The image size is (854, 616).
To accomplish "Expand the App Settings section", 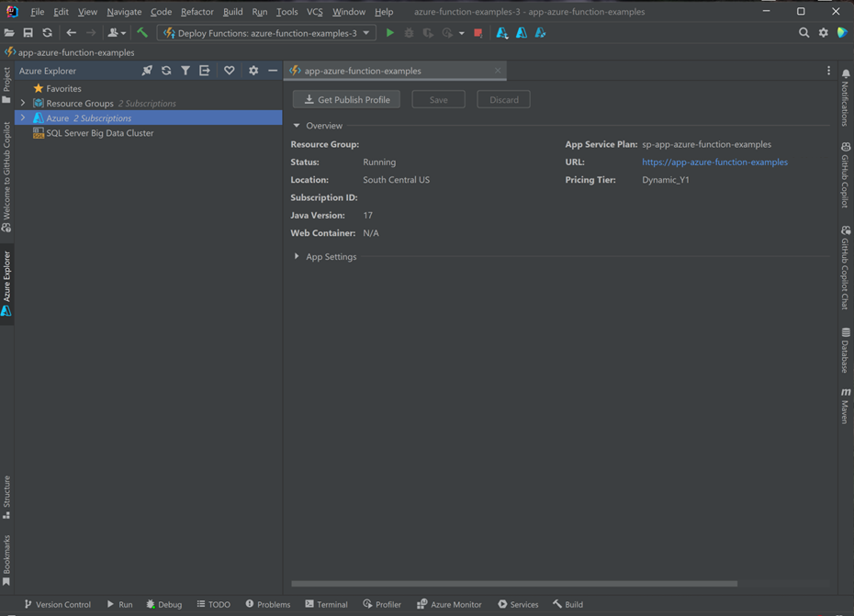I will (x=298, y=256).
